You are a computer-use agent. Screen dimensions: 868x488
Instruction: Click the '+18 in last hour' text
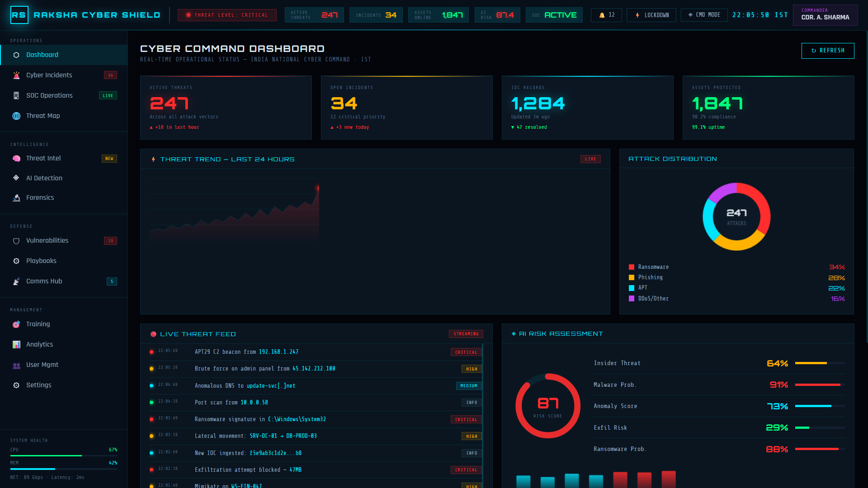point(175,127)
